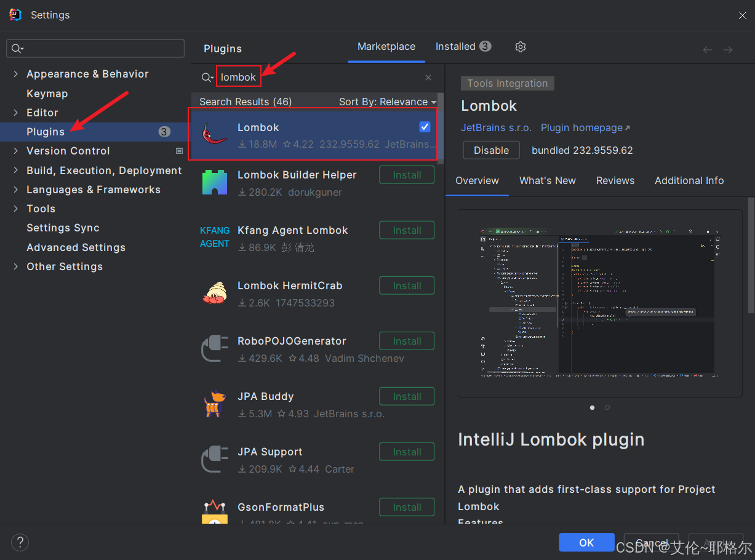This screenshot has width=755, height=560.
Task: Open the Plugin homepage link
Action: [585, 127]
